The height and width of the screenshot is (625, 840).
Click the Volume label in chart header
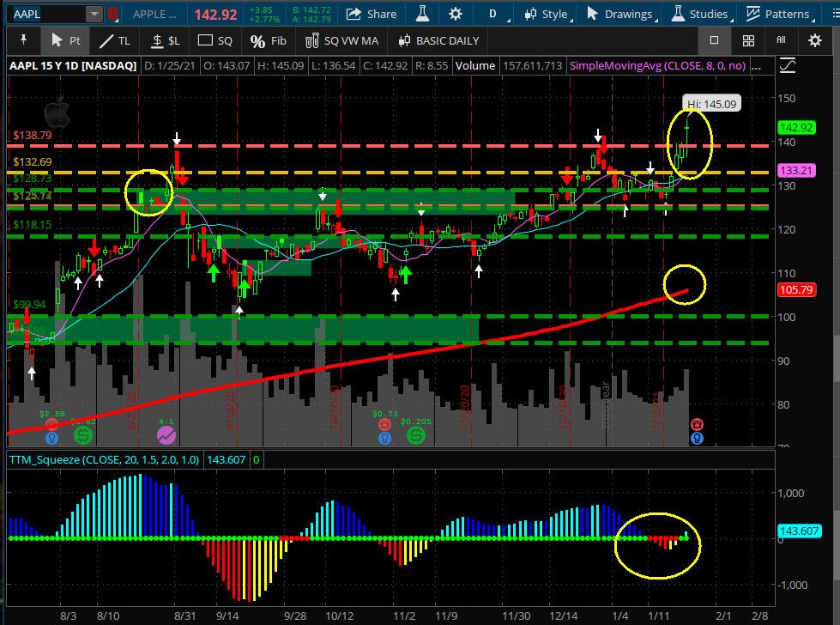point(475,66)
